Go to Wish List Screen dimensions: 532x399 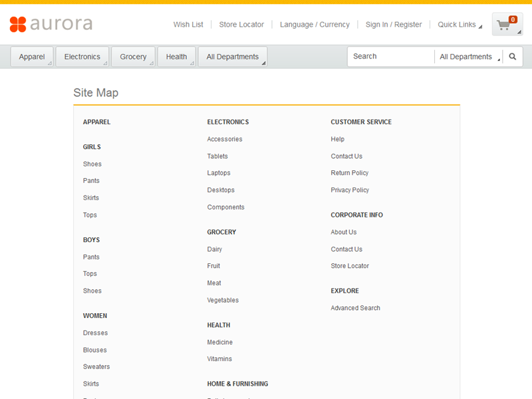point(188,25)
